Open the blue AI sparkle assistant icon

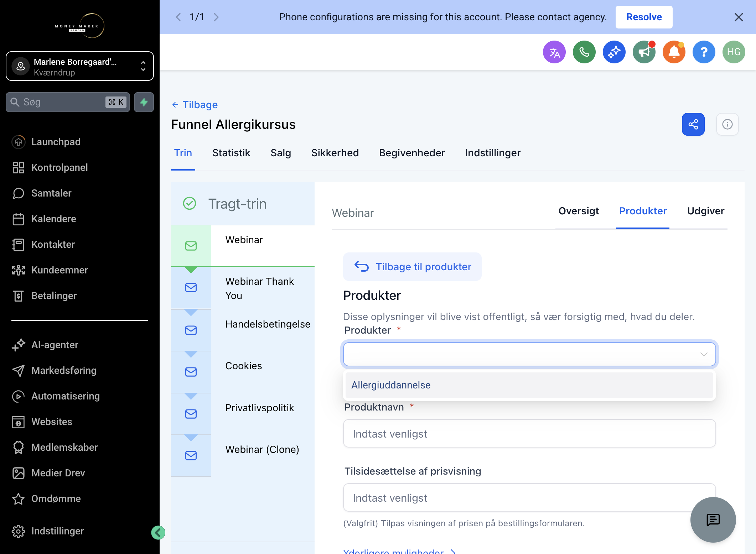pyautogui.click(x=614, y=52)
